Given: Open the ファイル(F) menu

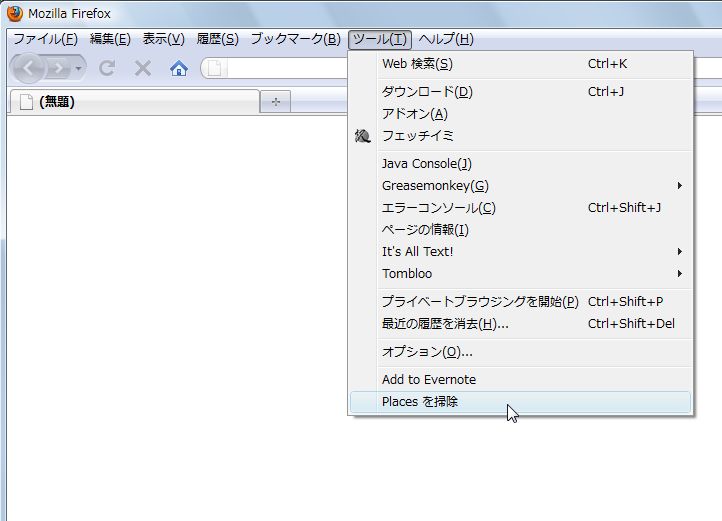Looking at the screenshot, I should (45, 39).
